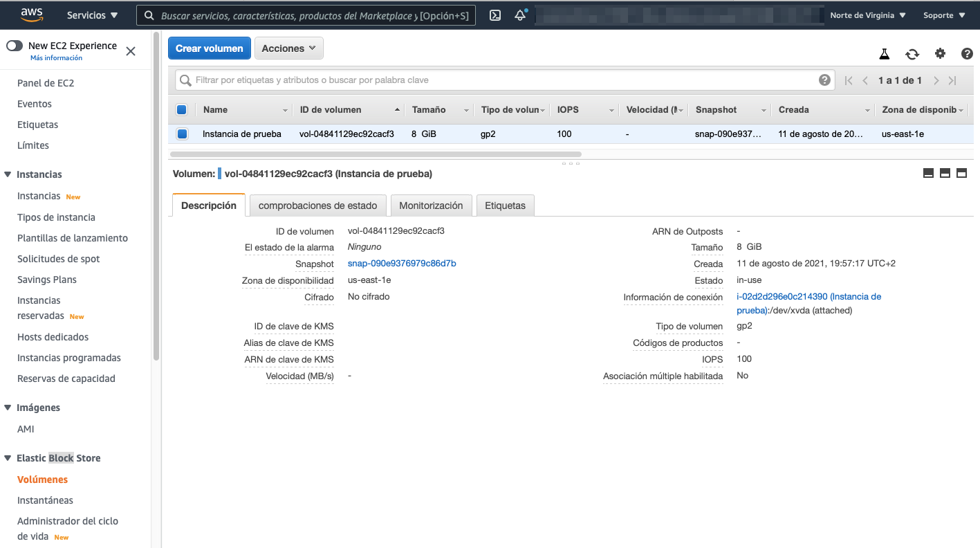Image resolution: width=980 pixels, height=548 pixels.
Task: Collapse the Imágenes sidebar section
Action: 8,408
